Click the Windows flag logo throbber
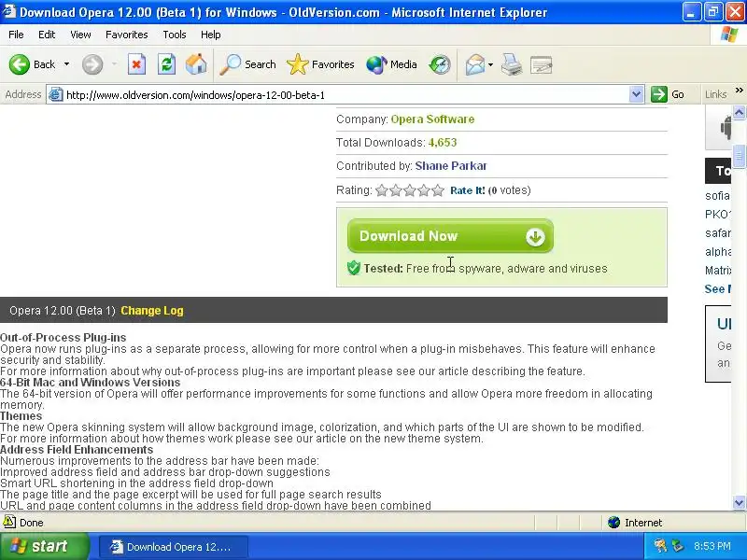The height and width of the screenshot is (560, 747). tap(729, 35)
